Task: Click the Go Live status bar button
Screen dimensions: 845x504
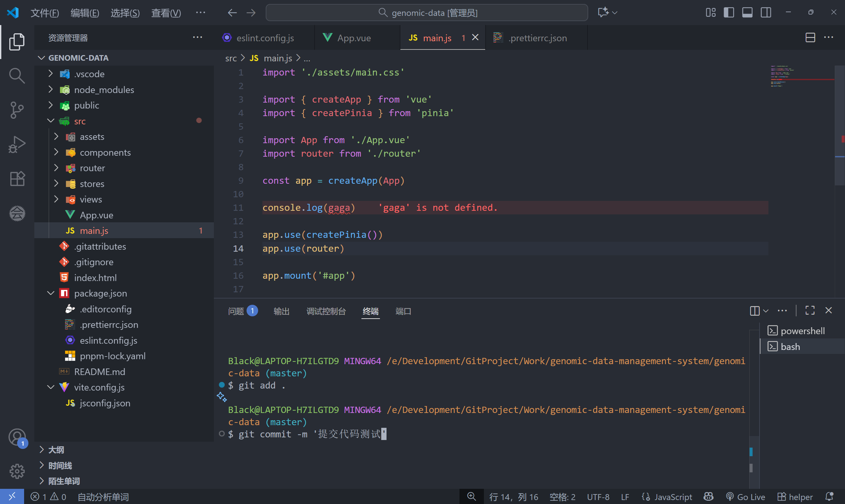Action: 746,497
